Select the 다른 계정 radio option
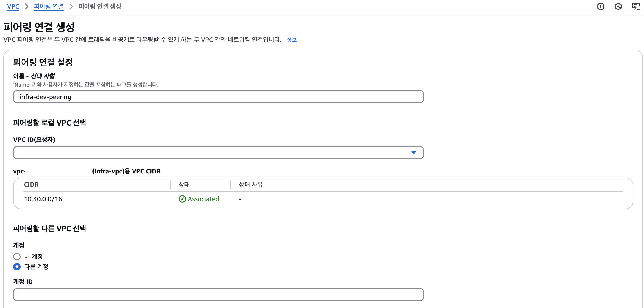644x308 pixels. tap(17, 267)
